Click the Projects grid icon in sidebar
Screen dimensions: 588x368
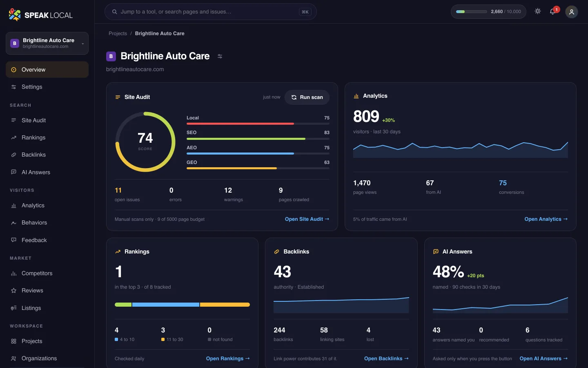[13, 341]
